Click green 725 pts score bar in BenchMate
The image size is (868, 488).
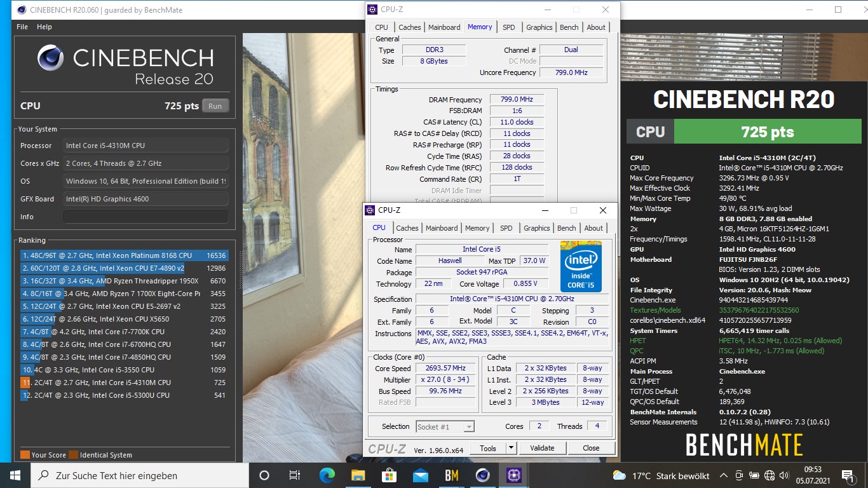point(767,132)
